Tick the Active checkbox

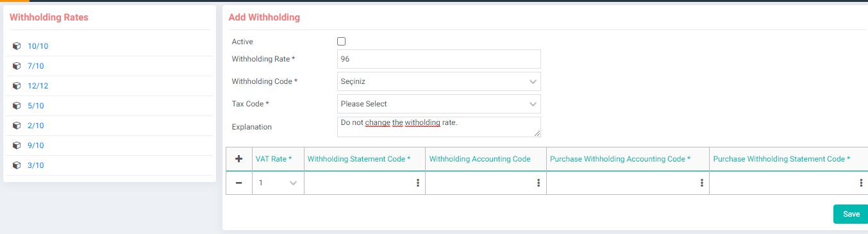(x=341, y=42)
